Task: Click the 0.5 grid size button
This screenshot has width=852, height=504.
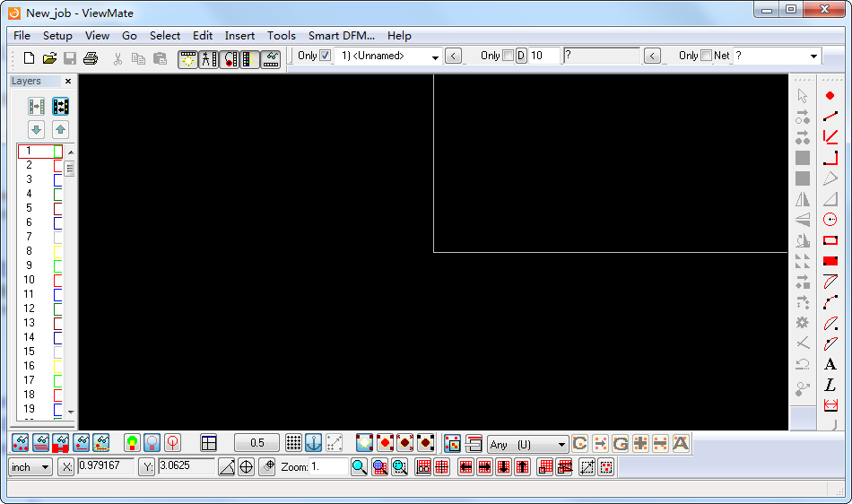Action: [x=257, y=443]
